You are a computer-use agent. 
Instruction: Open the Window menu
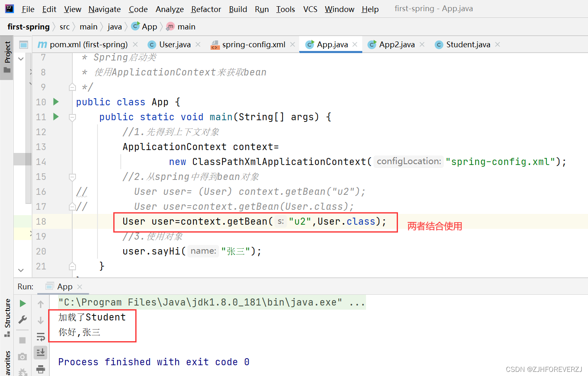[x=339, y=9]
